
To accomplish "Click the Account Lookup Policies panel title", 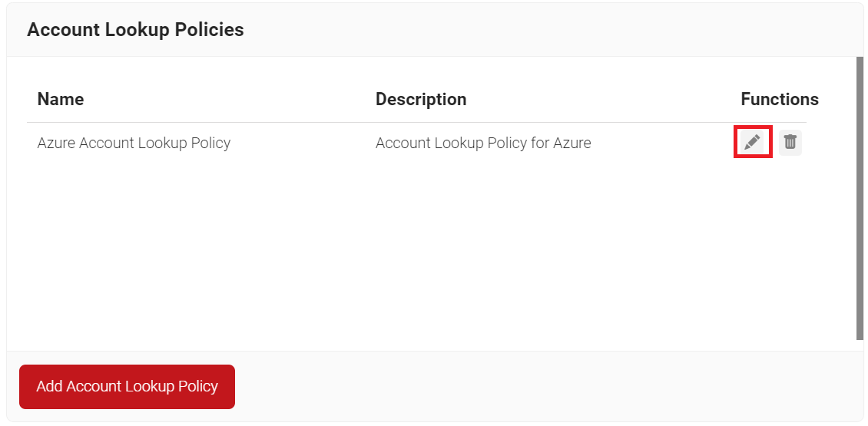I will [x=135, y=30].
